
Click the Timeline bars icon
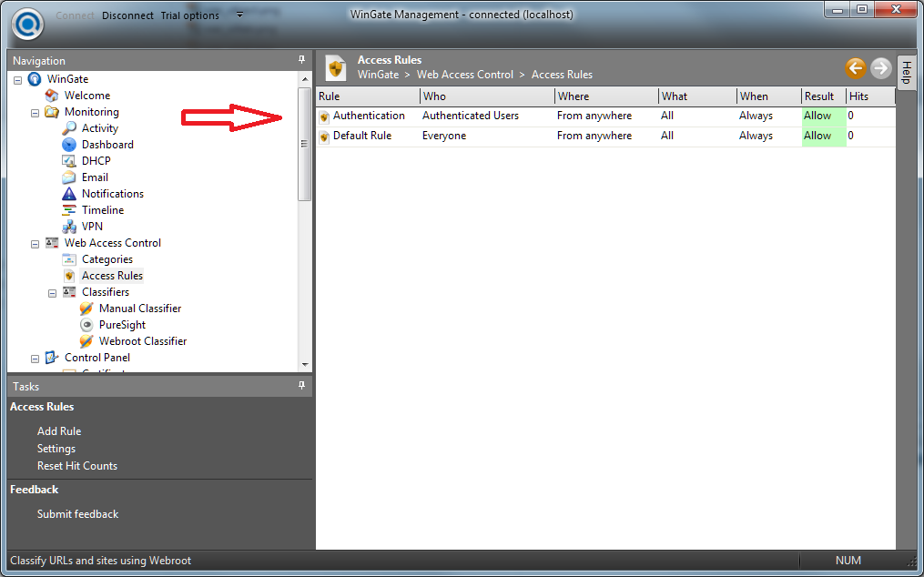pyautogui.click(x=69, y=210)
